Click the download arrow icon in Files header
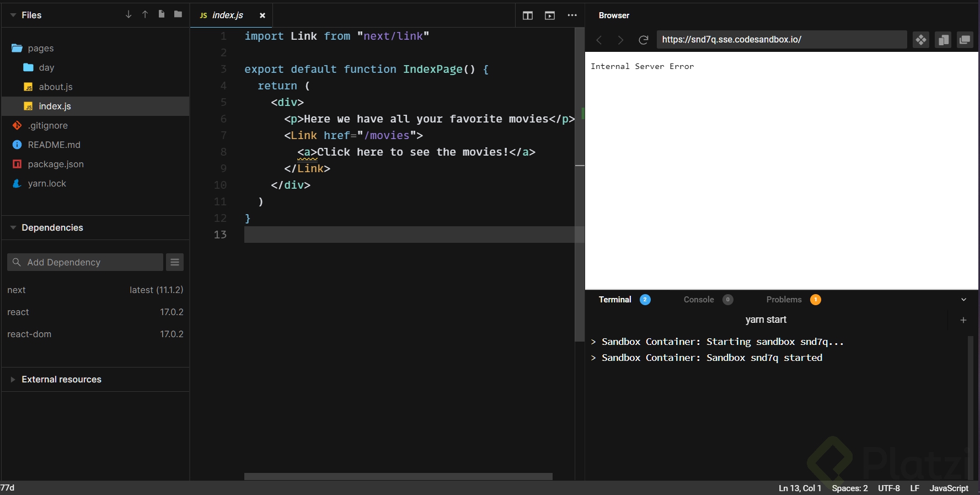The width and height of the screenshot is (980, 495). (x=128, y=14)
